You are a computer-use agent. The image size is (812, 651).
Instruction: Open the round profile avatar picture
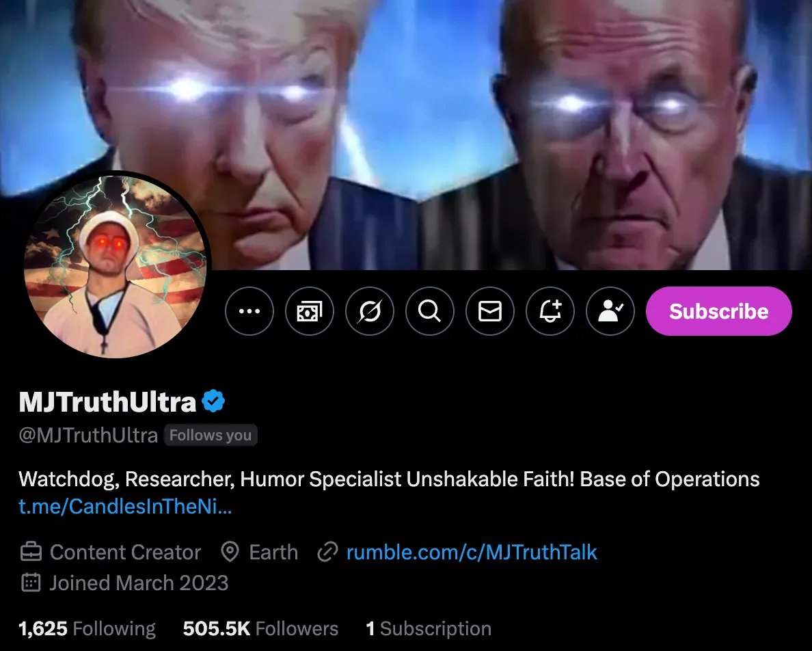point(115,267)
